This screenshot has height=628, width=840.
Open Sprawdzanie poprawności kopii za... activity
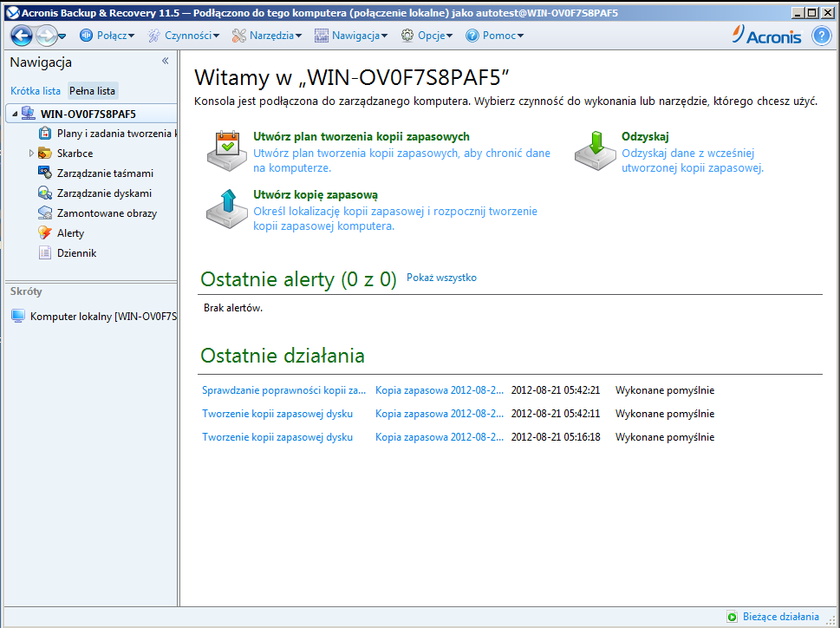[x=284, y=390]
